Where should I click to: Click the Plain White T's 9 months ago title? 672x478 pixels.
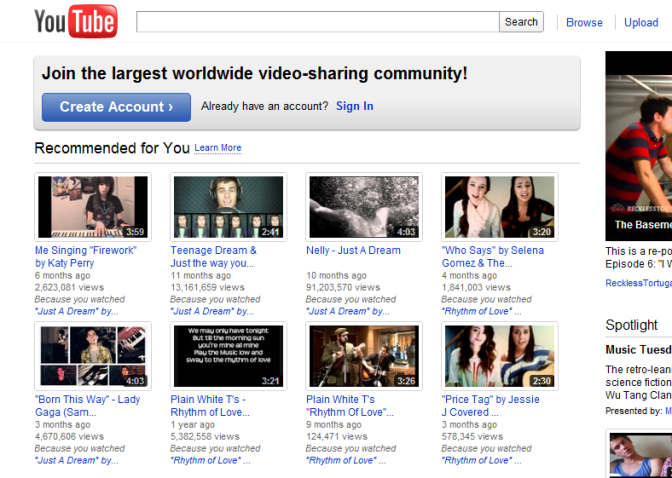[x=346, y=406]
